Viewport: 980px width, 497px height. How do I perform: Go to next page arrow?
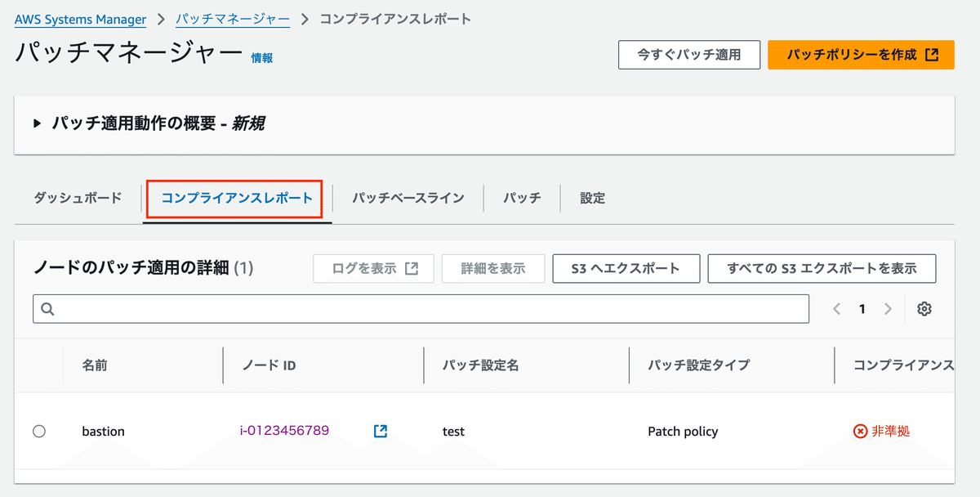click(888, 309)
